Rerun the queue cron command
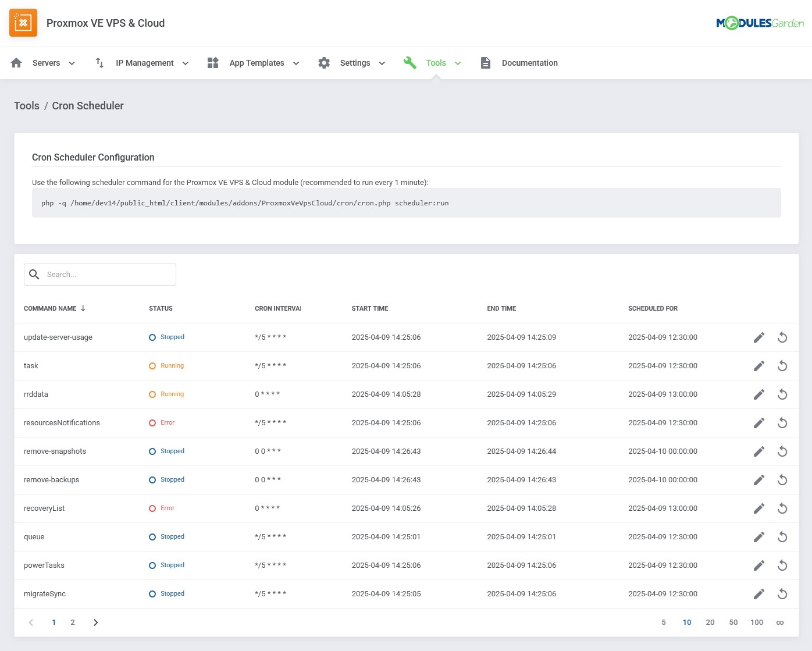812x651 pixels. (x=782, y=537)
